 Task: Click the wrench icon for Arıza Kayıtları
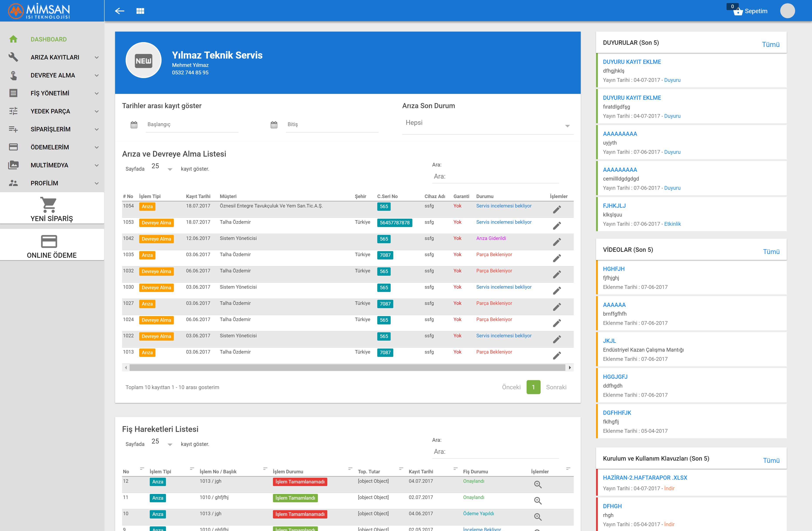(13, 57)
